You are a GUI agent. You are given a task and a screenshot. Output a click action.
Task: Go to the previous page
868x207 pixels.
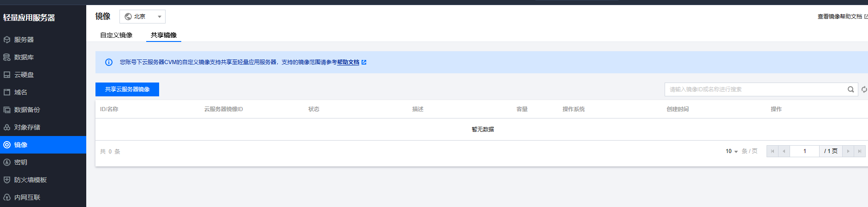784,151
